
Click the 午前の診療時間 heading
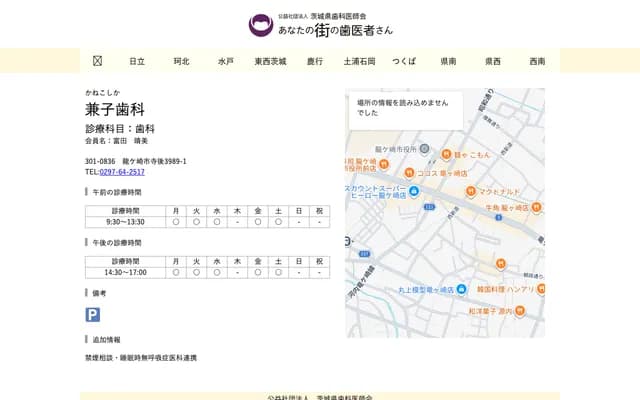click(117, 192)
